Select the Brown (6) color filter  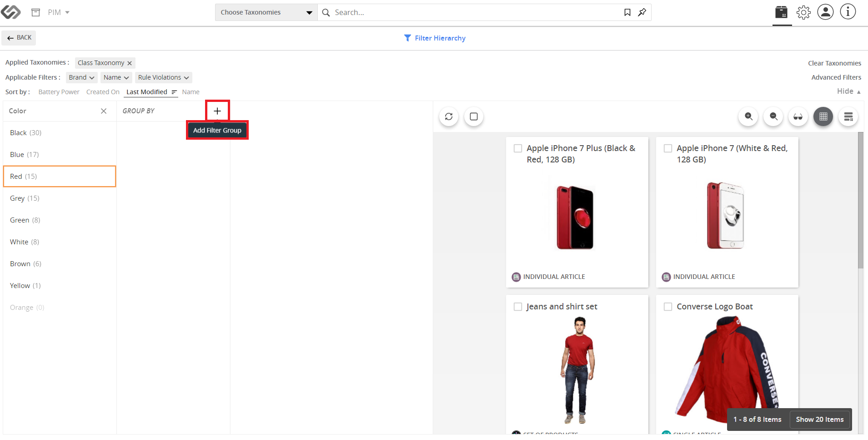pyautogui.click(x=60, y=264)
